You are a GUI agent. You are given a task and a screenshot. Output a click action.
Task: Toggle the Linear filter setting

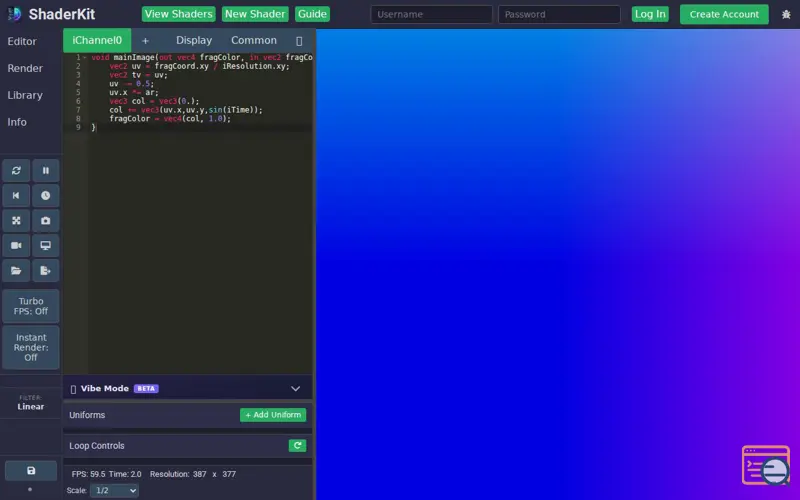31,403
